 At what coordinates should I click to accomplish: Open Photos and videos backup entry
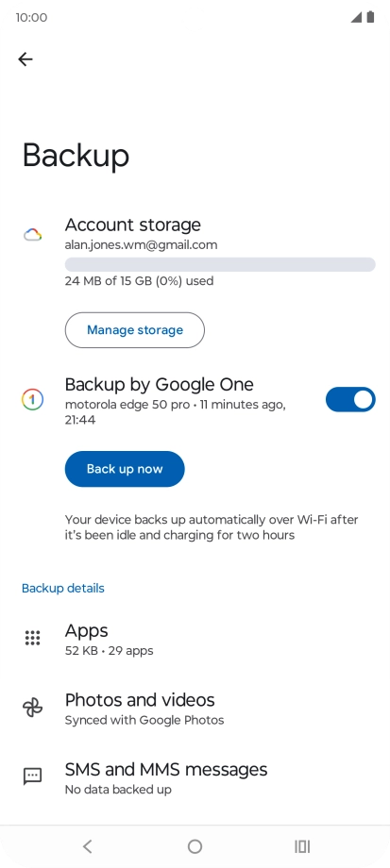[195, 708]
